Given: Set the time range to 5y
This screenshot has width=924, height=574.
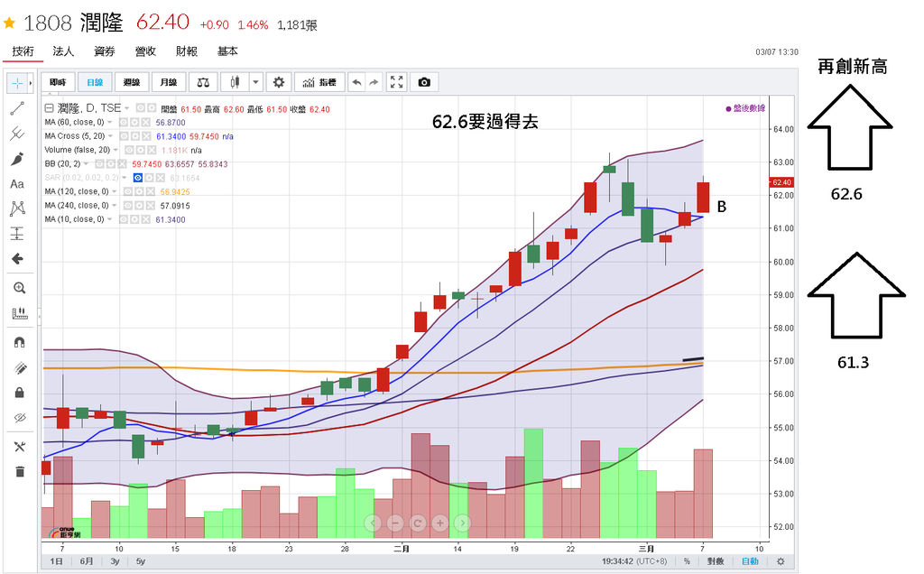Looking at the screenshot, I should coord(141,561).
